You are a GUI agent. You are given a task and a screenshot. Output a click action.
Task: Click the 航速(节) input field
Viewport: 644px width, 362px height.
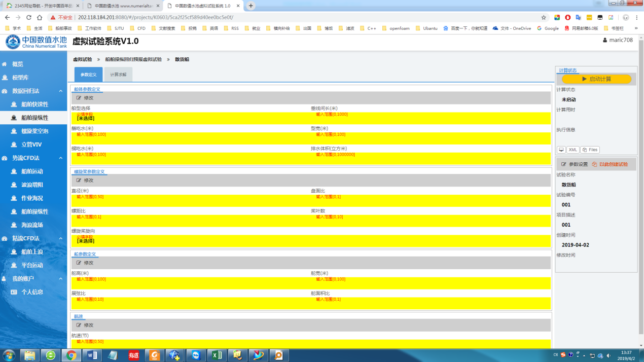tap(310, 344)
